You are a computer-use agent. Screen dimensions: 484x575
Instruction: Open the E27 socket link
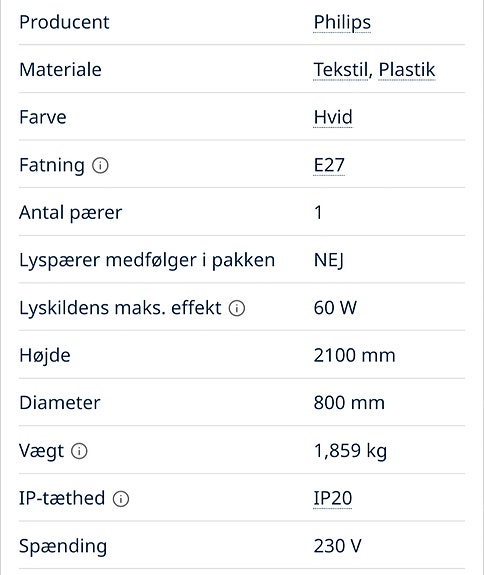point(329,165)
